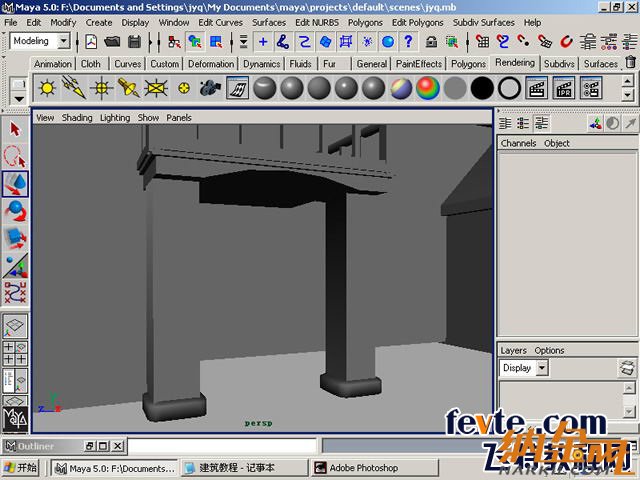Viewport: 640px width, 480px height.
Task: Activate the Lasso select tool
Action: 15,156
